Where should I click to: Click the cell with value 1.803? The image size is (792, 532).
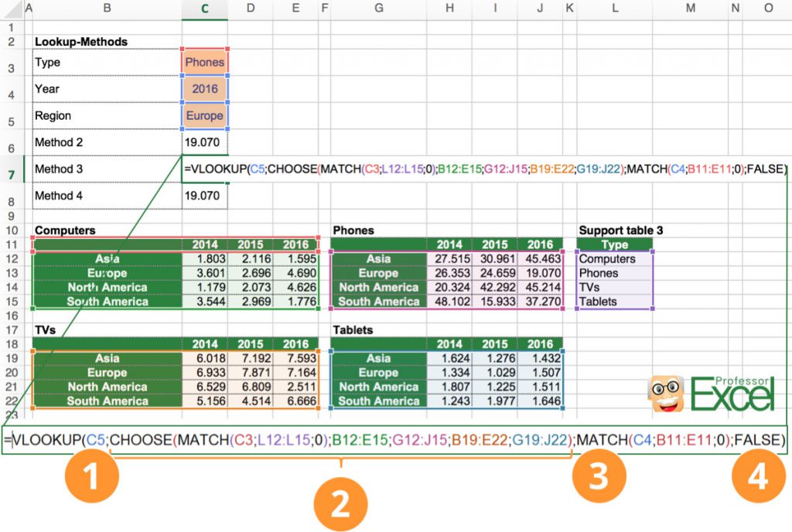(204, 259)
